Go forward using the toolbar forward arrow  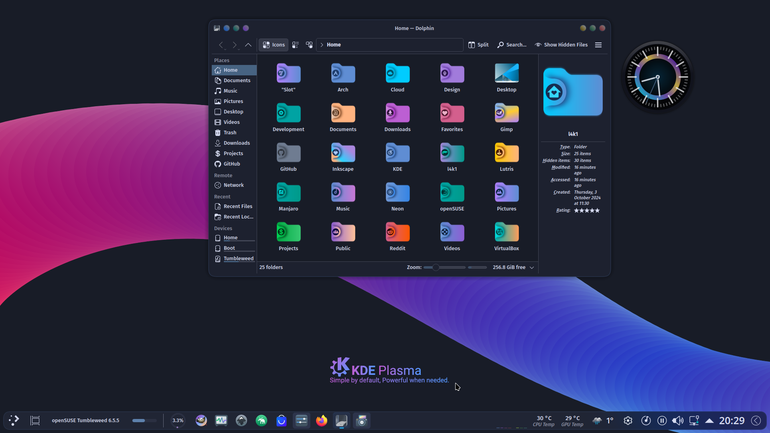coord(235,45)
